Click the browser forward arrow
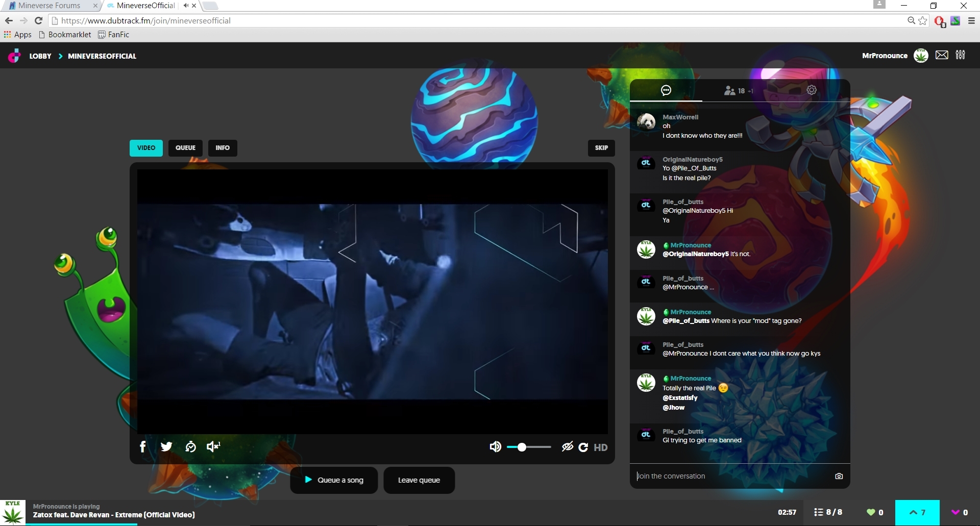Screen dimensions: 980x526 [23, 20]
